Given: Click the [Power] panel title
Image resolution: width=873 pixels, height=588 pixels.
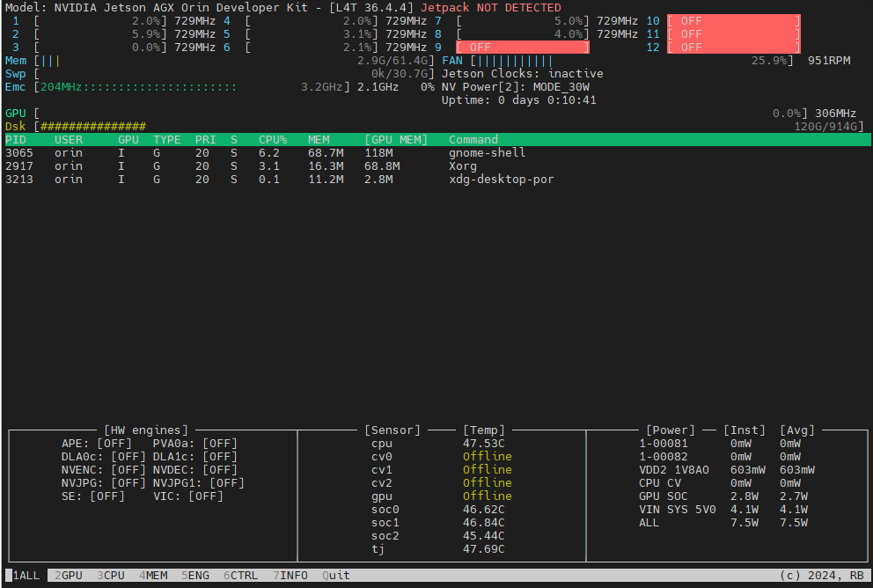Looking at the screenshot, I should click(x=671, y=430).
